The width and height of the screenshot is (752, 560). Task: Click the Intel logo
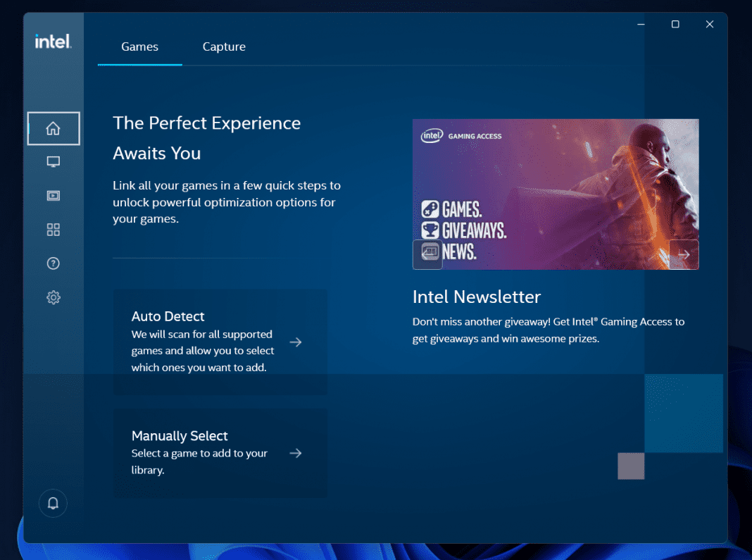point(52,41)
